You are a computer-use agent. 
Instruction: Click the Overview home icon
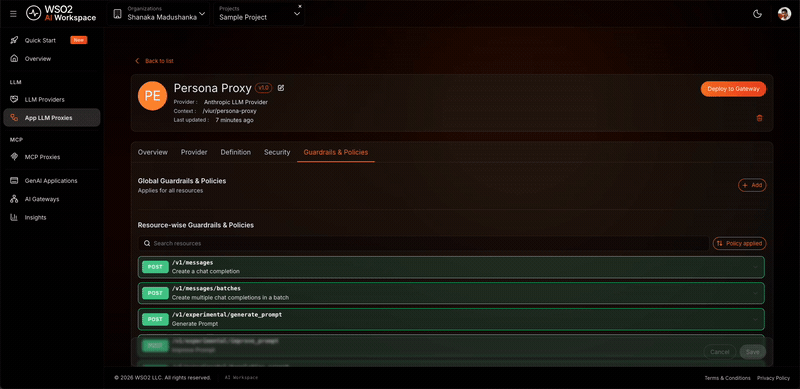pos(14,59)
